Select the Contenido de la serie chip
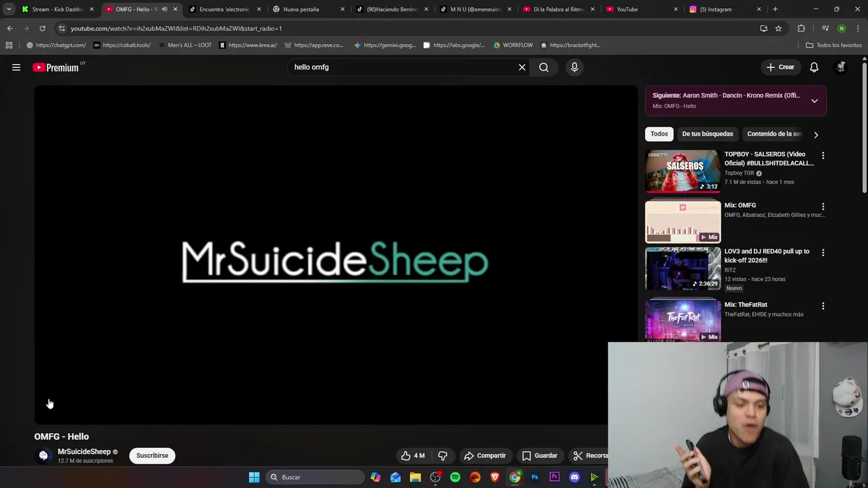This screenshot has height=488, width=868. pos(774,134)
